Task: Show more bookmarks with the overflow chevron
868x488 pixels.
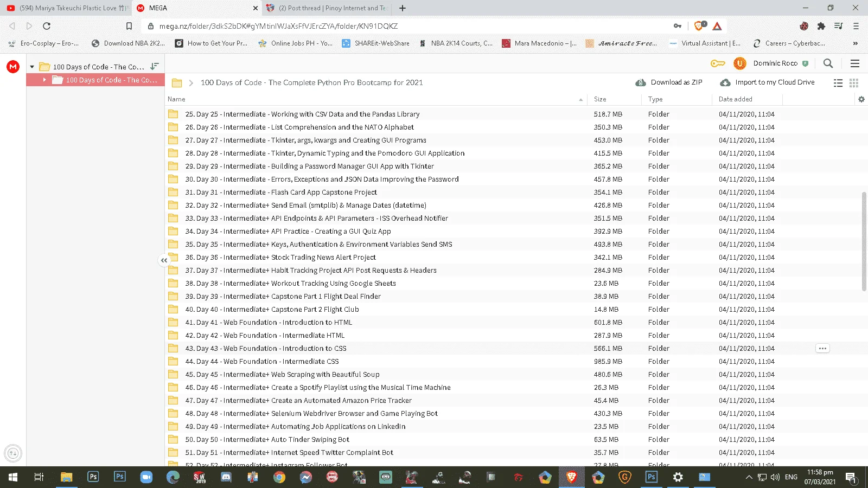Action: (x=856, y=43)
